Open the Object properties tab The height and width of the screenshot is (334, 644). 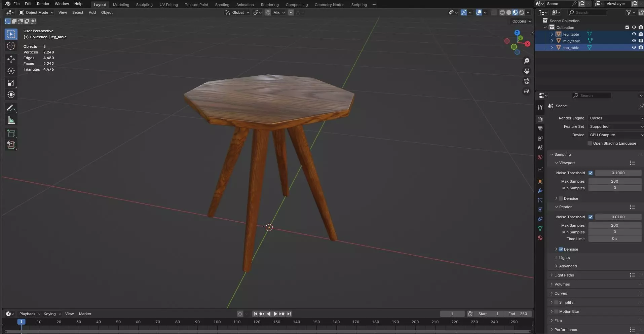(540, 181)
